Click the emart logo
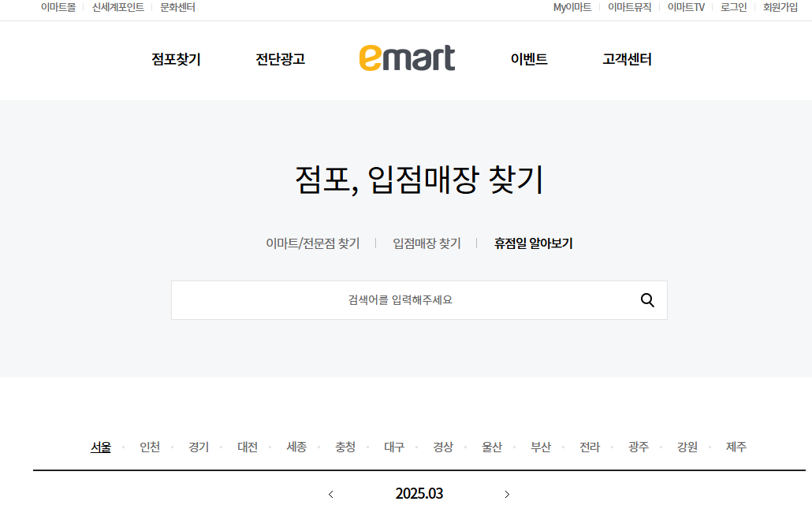This screenshot has height=505, width=812. (x=407, y=58)
